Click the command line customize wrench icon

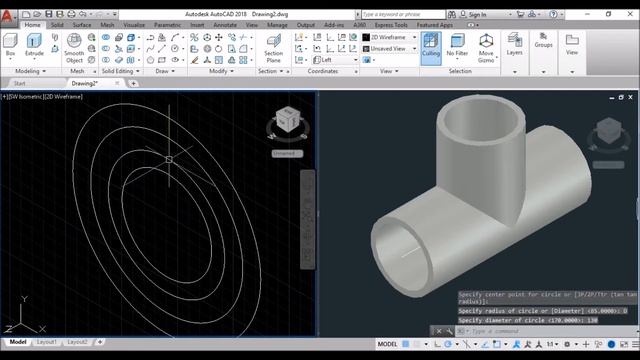[x=449, y=331]
